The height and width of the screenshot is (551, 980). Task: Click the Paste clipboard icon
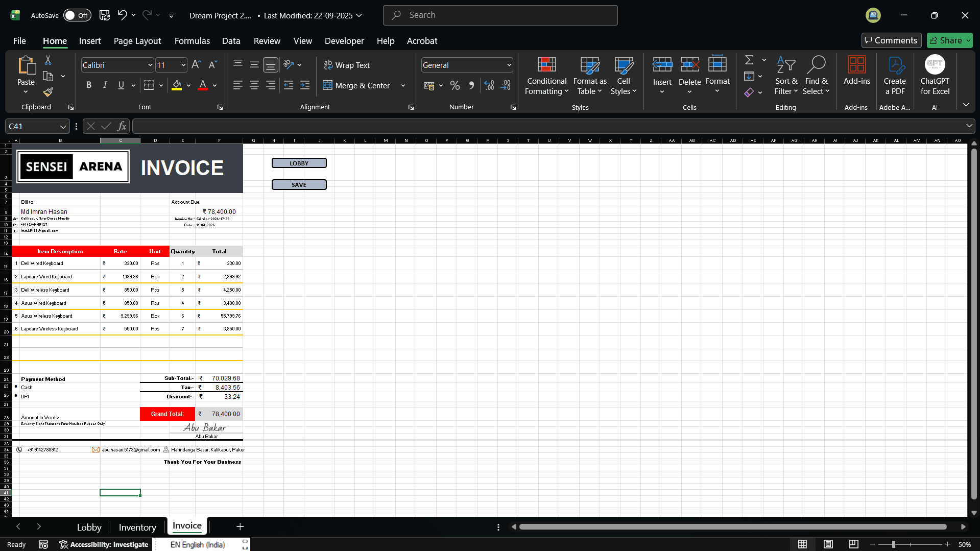tap(26, 66)
